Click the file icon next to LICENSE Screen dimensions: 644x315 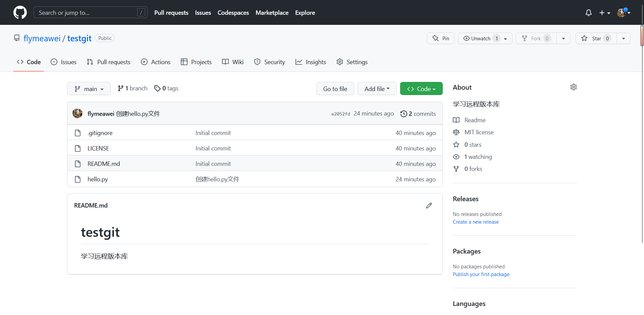[78, 148]
